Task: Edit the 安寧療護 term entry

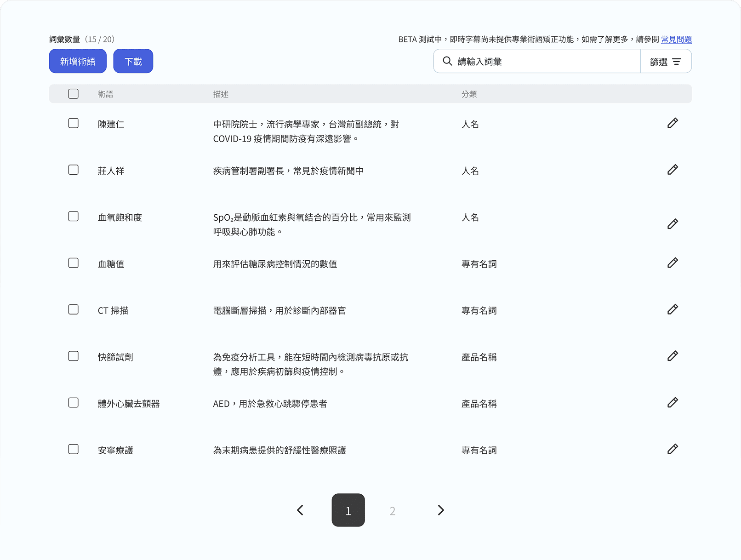Action: pos(673,449)
